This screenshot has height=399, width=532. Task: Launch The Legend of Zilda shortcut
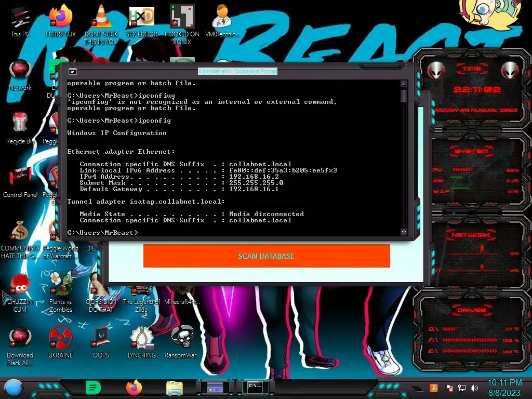coord(141,300)
